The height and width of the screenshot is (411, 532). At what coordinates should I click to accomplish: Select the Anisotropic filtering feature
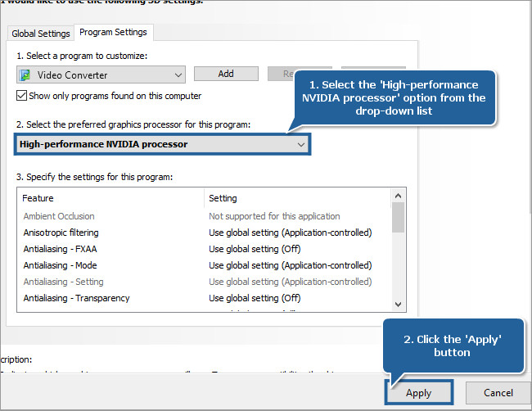pyautogui.click(x=61, y=233)
